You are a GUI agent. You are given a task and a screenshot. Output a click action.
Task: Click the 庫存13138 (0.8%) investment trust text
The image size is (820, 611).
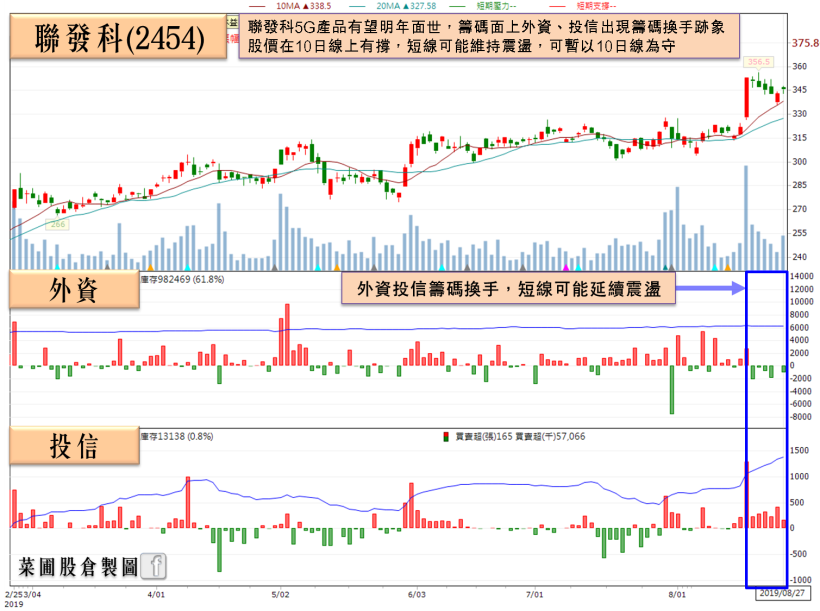[x=177, y=436]
